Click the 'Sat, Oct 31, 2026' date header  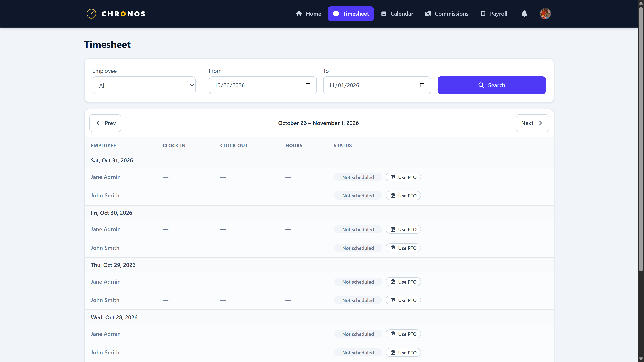tap(112, 161)
